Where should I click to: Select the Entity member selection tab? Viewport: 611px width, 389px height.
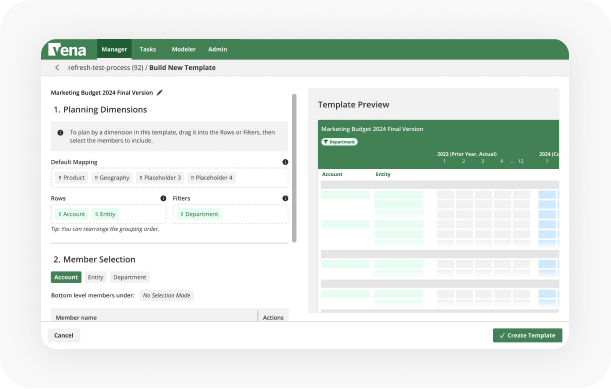coord(95,277)
